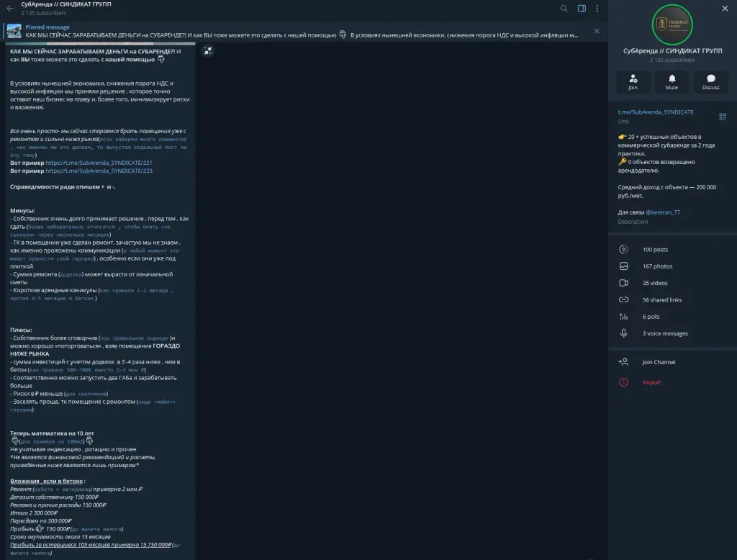
Task: Open the SubArenda_SYNDICATE/223 example link
Action: 99,171
